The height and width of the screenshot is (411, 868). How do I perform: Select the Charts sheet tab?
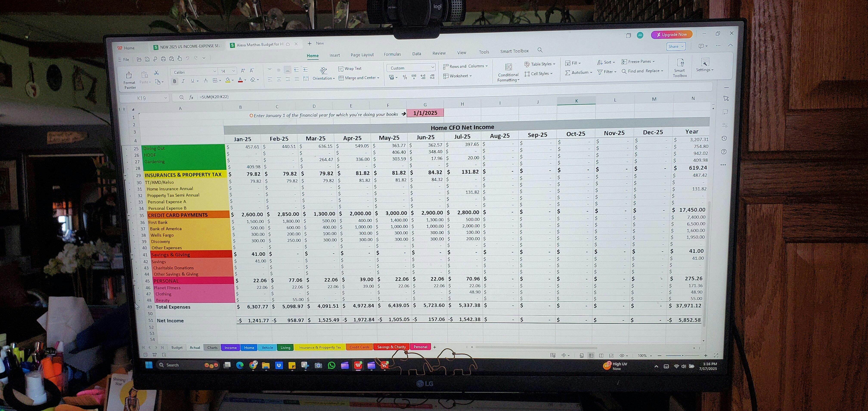pos(212,348)
